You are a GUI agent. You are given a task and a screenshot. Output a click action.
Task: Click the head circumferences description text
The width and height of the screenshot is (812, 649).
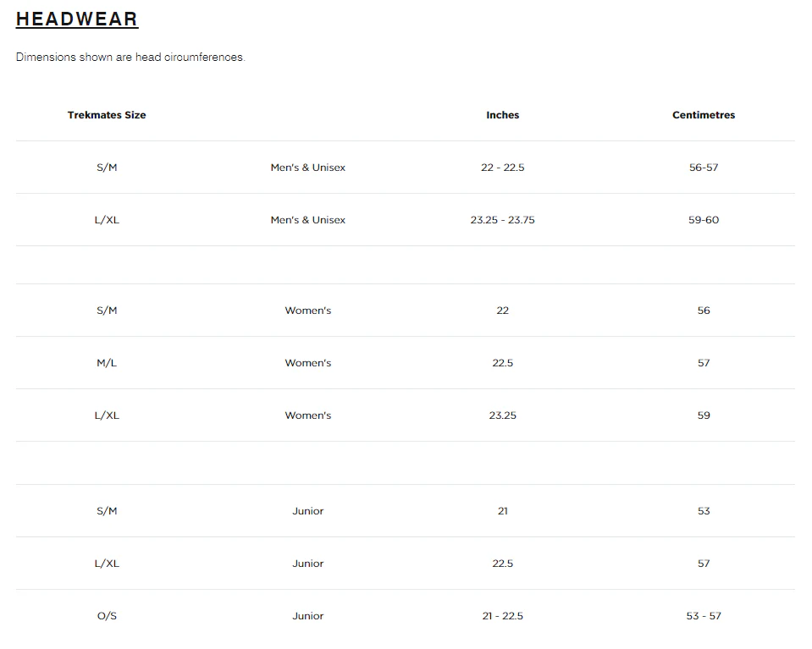coord(130,58)
